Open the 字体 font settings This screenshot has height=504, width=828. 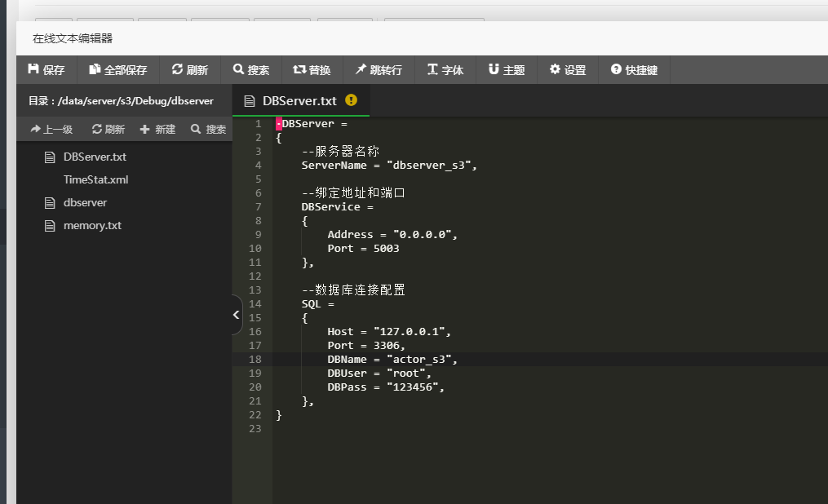pyautogui.click(x=445, y=70)
